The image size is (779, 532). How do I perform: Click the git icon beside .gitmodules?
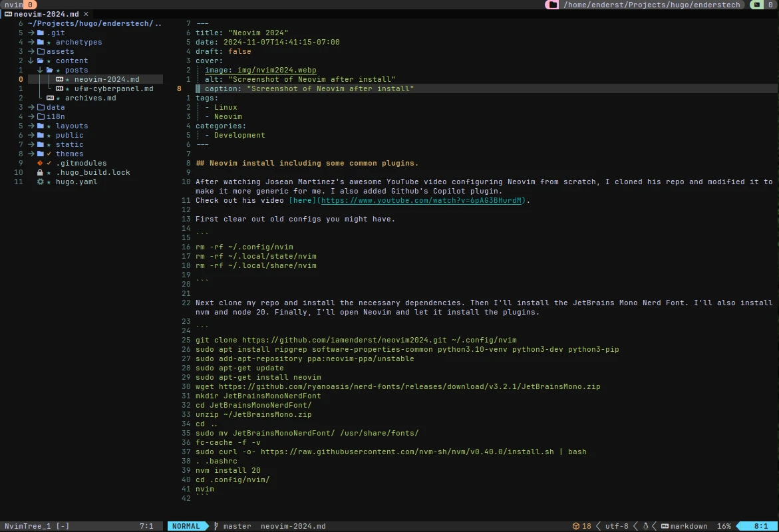tap(40, 164)
